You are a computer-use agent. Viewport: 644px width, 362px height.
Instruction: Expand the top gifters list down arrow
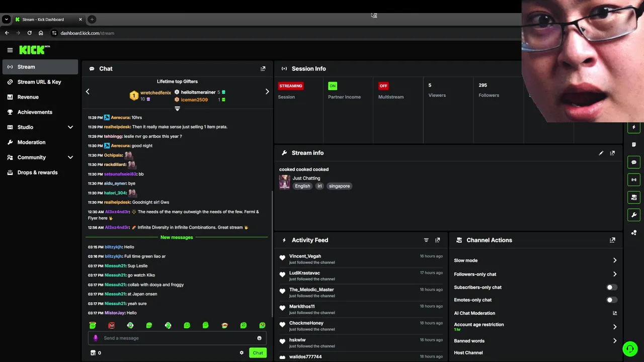coord(177,109)
